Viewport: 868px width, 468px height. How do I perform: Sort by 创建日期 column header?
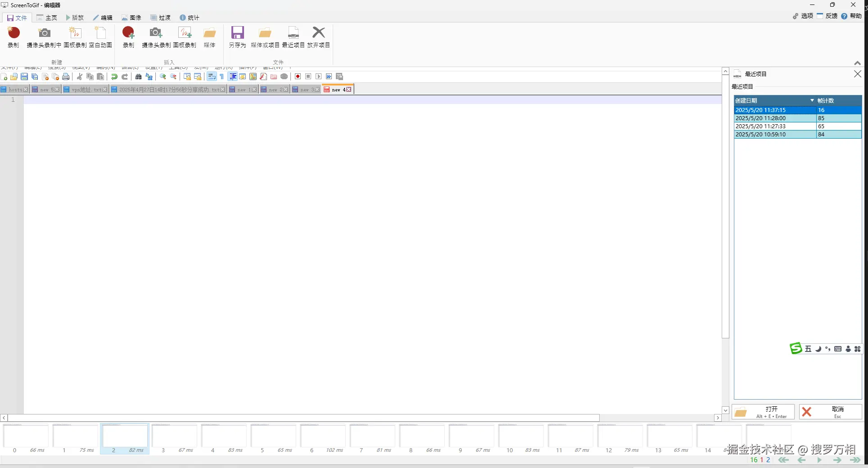[775, 100]
